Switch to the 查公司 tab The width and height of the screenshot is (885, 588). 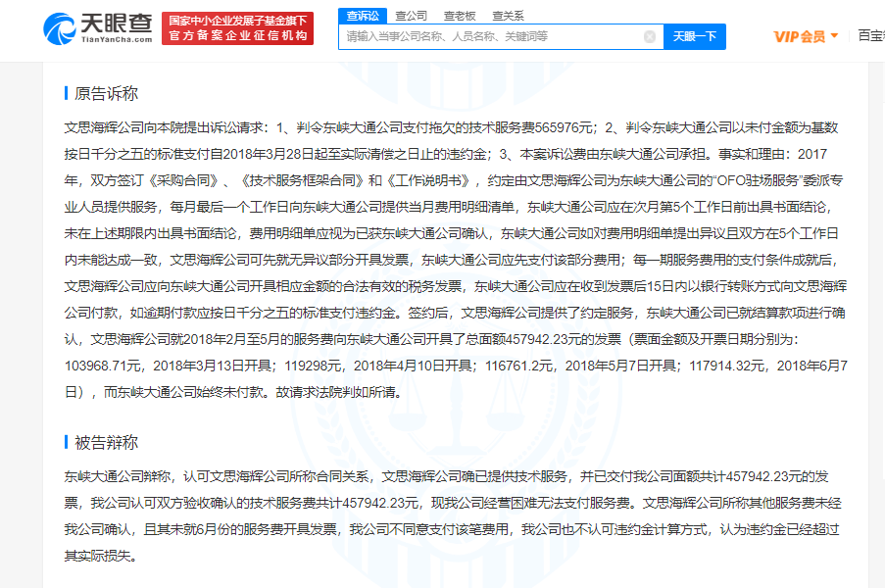coord(411,16)
